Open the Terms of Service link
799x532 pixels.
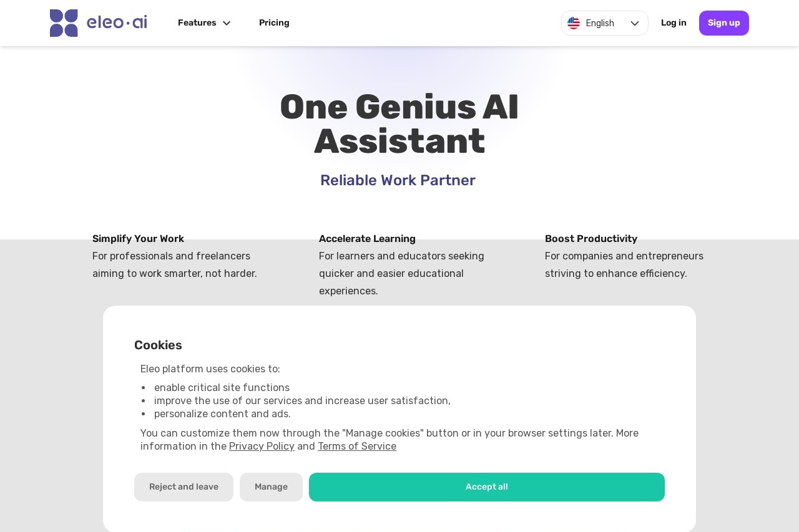tap(357, 447)
